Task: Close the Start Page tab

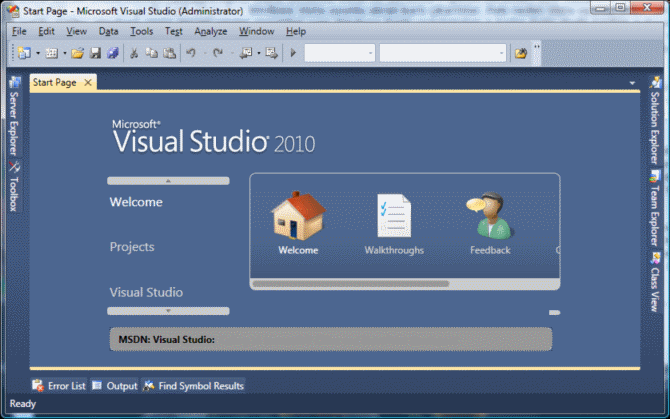Action: tap(88, 82)
